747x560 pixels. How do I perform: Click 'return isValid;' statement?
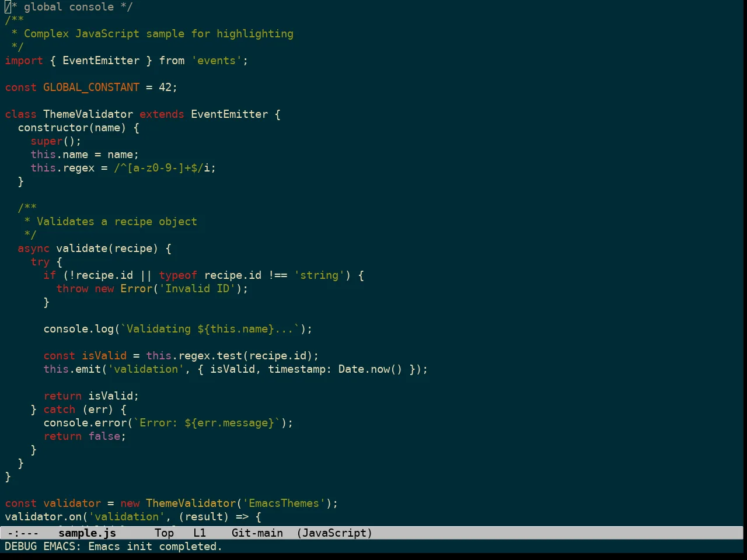point(91,396)
